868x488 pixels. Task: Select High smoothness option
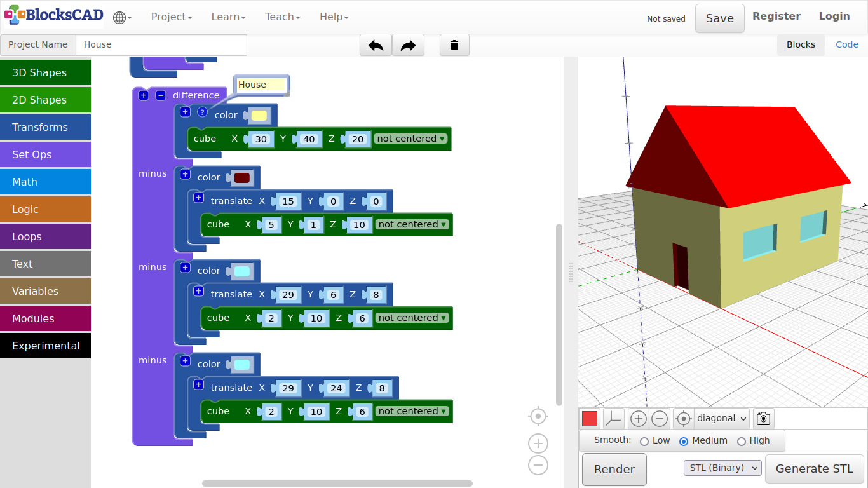tap(741, 441)
